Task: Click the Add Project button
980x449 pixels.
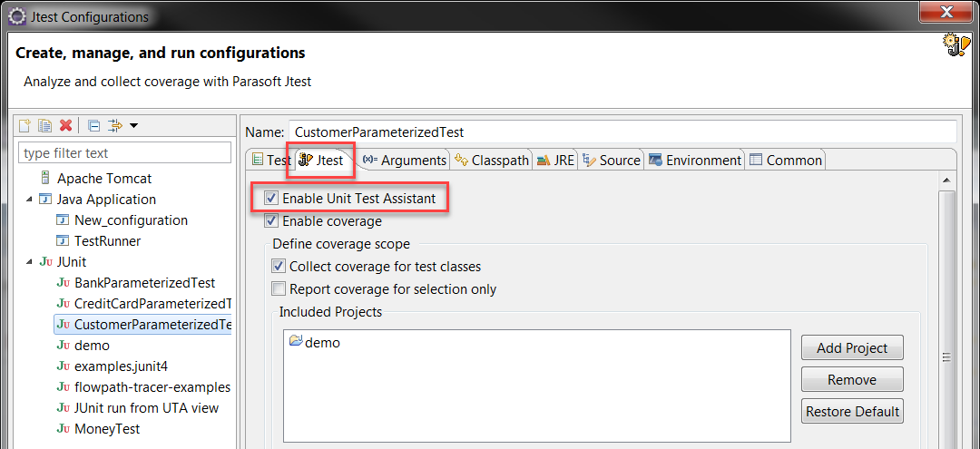Action: [852, 347]
